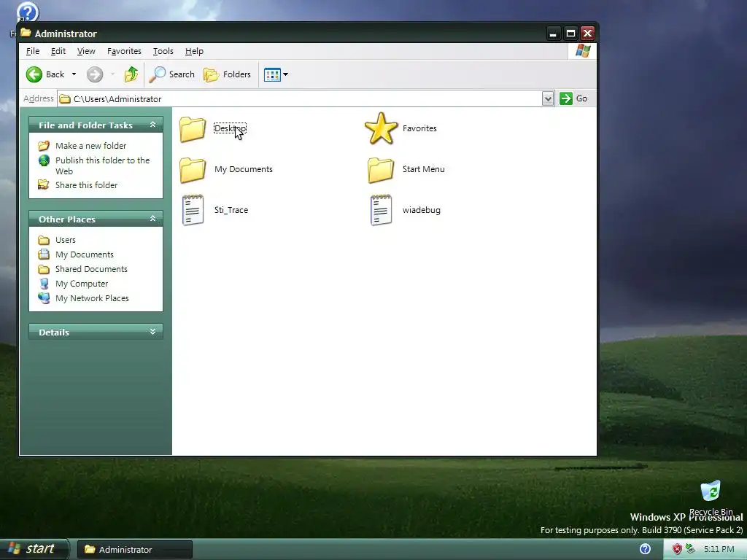The height and width of the screenshot is (560, 747).
Task: Open Search from the toolbar
Action: [172, 74]
